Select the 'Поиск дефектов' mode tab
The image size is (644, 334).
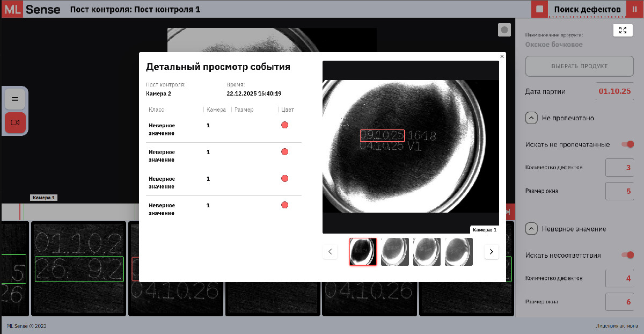[x=587, y=9]
